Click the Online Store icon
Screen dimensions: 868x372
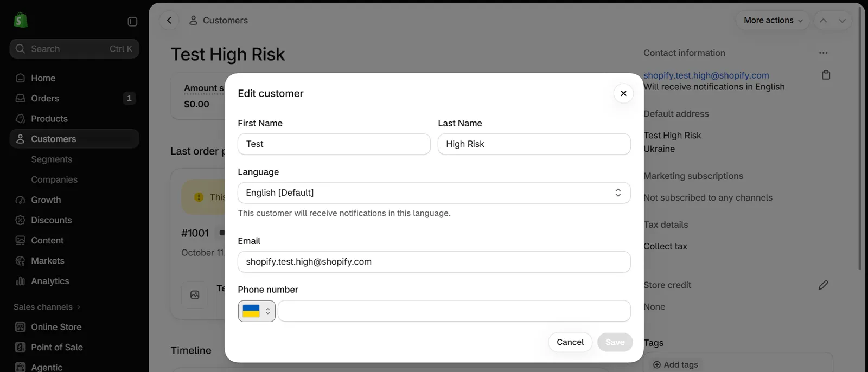20,327
